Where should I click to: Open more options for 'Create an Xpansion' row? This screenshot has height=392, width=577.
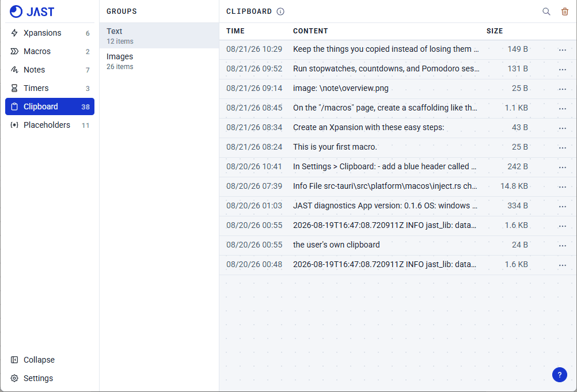pyautogui.click(x=562, y=128)
